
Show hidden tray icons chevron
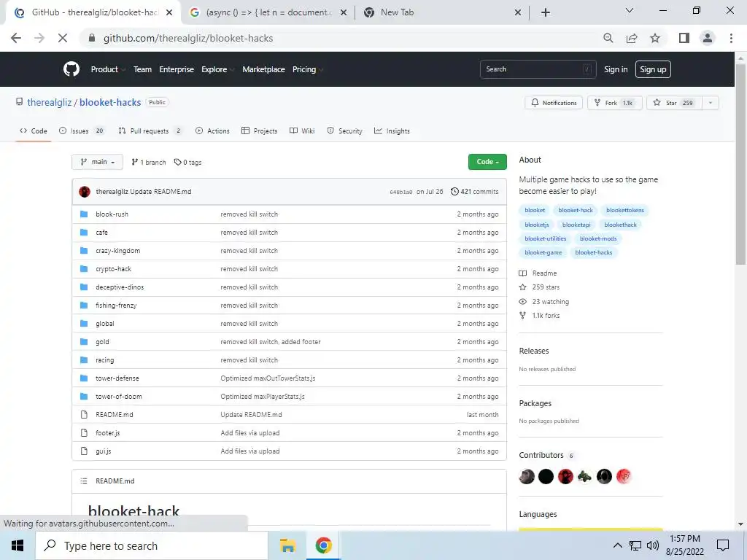(x=617, y=545)
